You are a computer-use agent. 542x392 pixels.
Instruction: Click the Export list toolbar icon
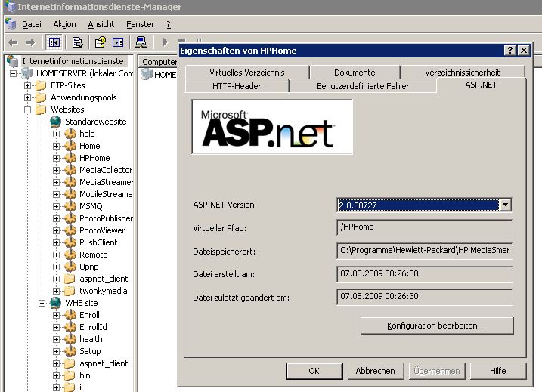pos(77,42)
